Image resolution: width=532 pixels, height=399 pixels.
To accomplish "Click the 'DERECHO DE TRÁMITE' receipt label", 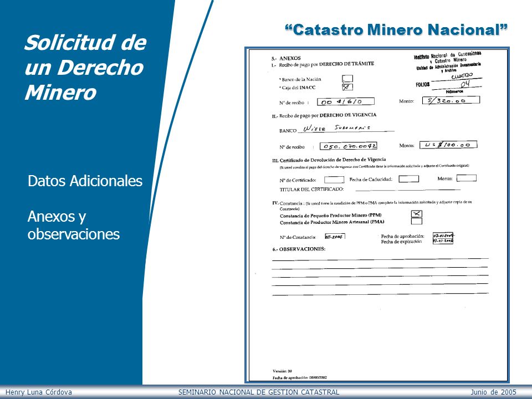I will coord(347,63).
